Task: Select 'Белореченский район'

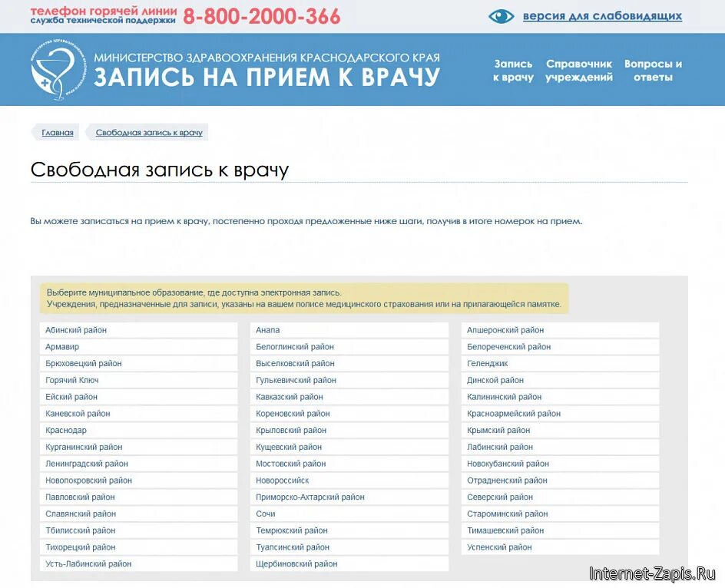Action: (561, 347)
